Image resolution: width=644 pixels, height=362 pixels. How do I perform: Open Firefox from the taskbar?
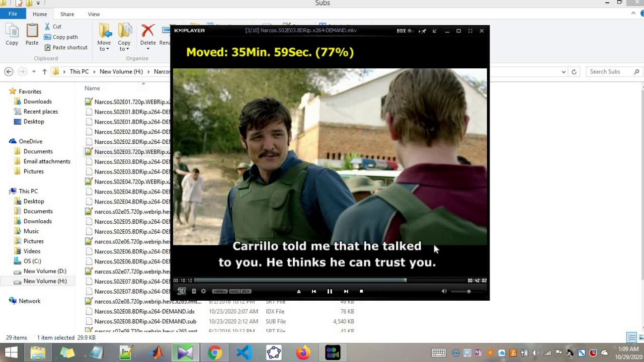click(303, 353)
